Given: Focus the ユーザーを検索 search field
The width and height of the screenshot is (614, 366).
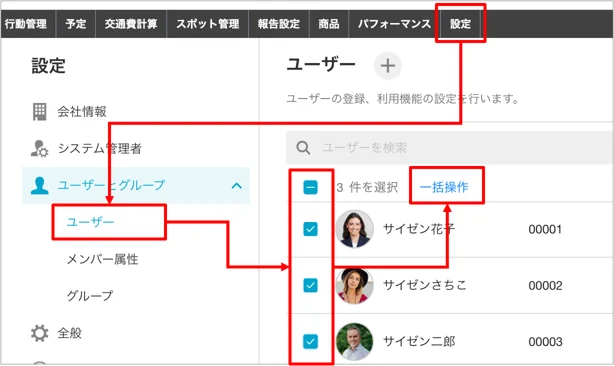Looking at the screenshot, I should pos(450,148).
